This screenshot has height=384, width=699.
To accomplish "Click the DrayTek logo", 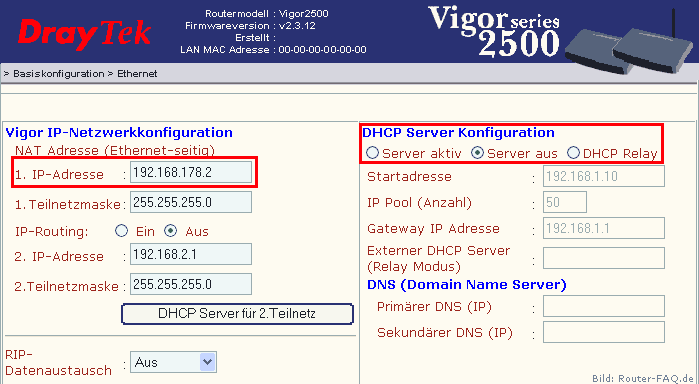I will click(84, 34).
